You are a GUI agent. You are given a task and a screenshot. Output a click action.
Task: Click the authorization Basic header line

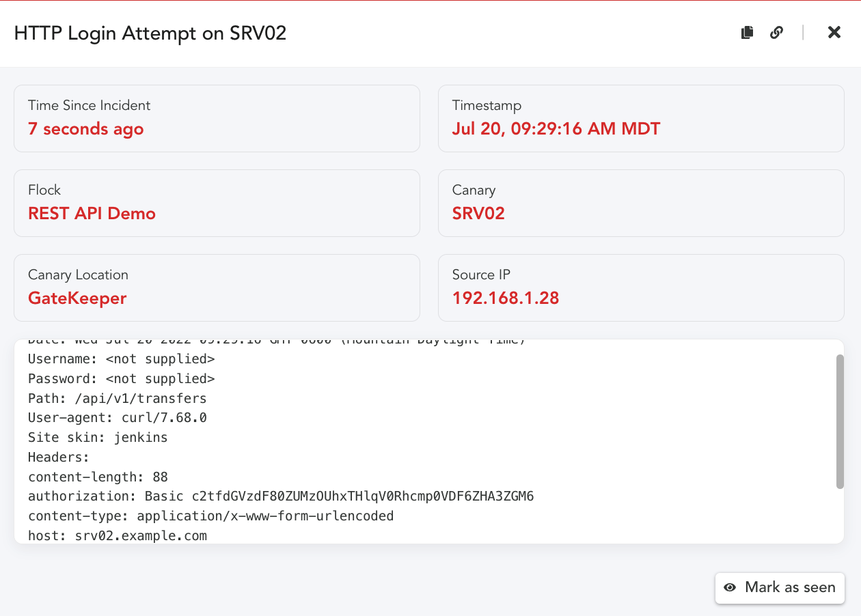pyautogui.click(x=280, y=496)
